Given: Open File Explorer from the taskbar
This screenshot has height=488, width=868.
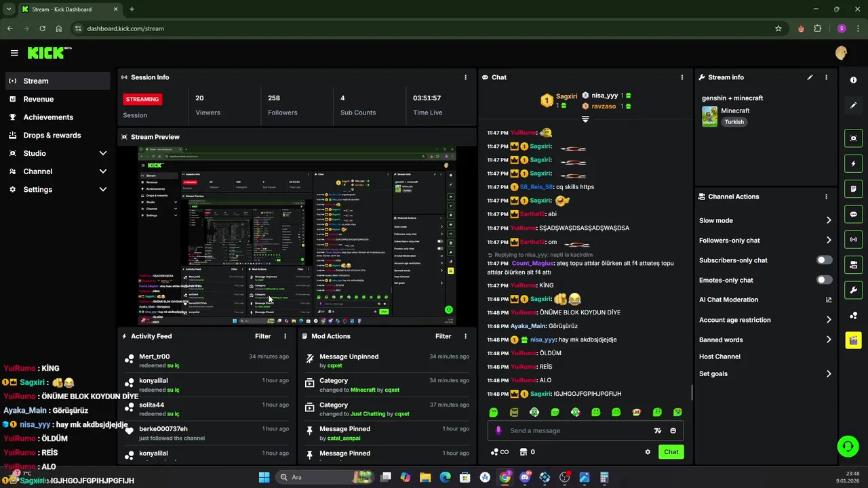Looking at the screenshot, I should tap(425, 477).
